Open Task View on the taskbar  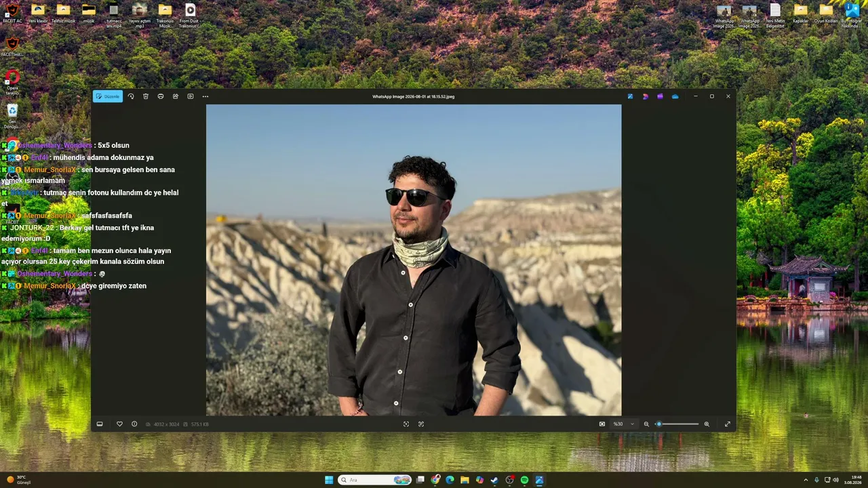coord(420,480)
